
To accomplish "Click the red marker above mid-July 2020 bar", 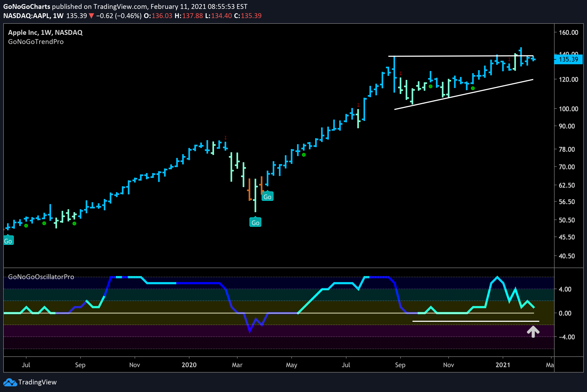I will click(358, 105).
